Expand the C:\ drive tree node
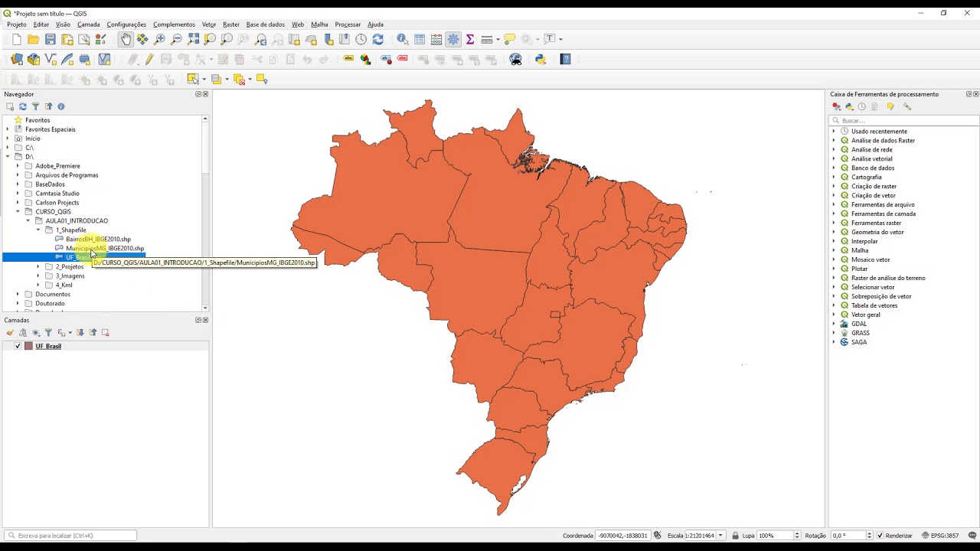This screenshot has height=551, width=980. pyautogui.click(x=8, y=148)
